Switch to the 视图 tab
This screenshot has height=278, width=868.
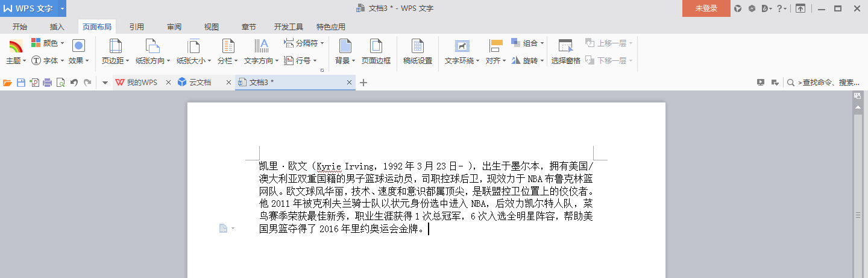pos(212,27)
